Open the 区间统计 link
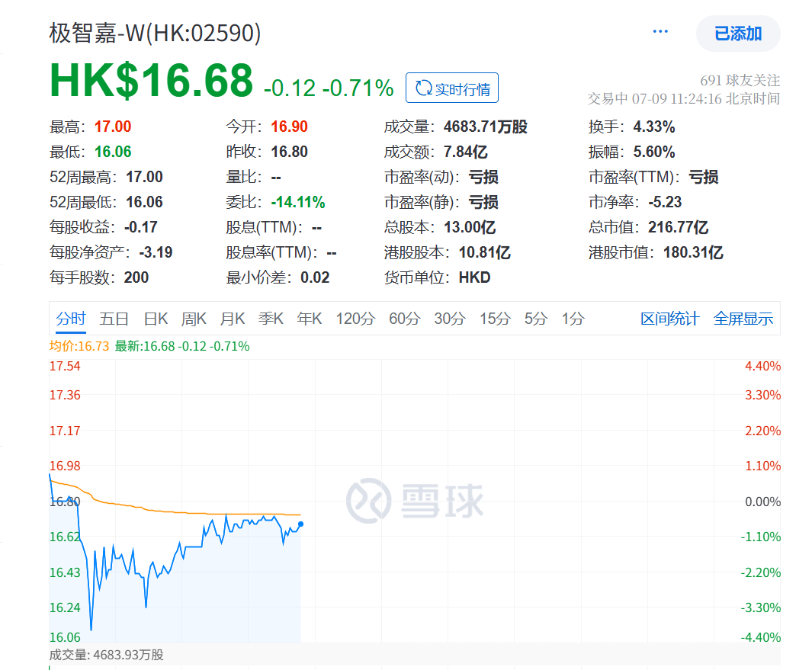Image resolution: width=812 pixels, height=670 pixels. (669, 319)
